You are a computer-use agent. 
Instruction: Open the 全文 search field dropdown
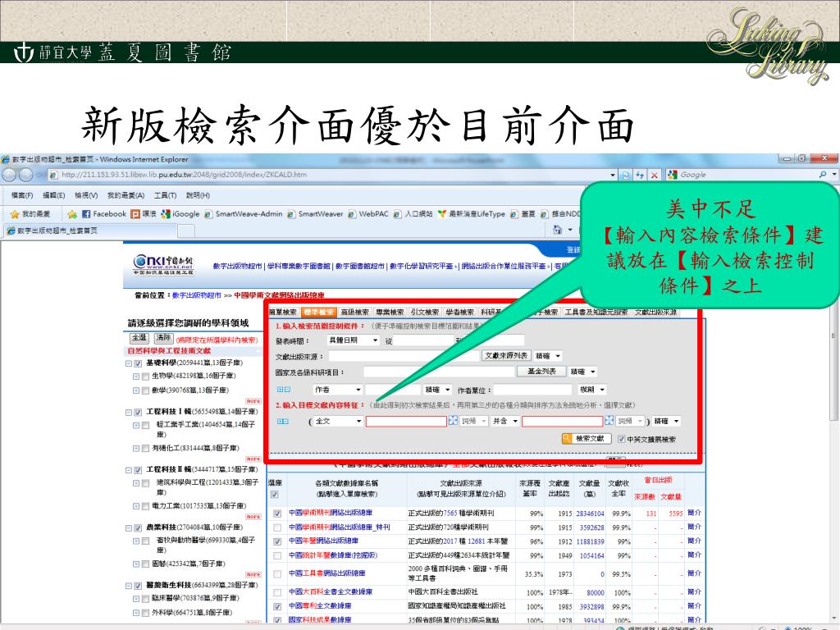[x=337, y=421]
